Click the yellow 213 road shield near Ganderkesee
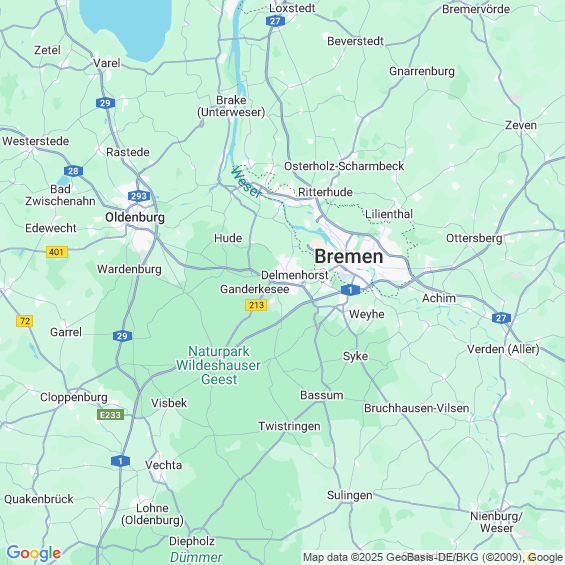 pyautogui.click(x=256, y=305)
